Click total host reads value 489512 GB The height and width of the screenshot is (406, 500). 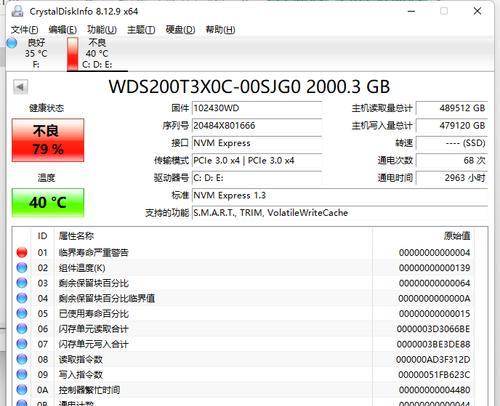tap(452, 108)
